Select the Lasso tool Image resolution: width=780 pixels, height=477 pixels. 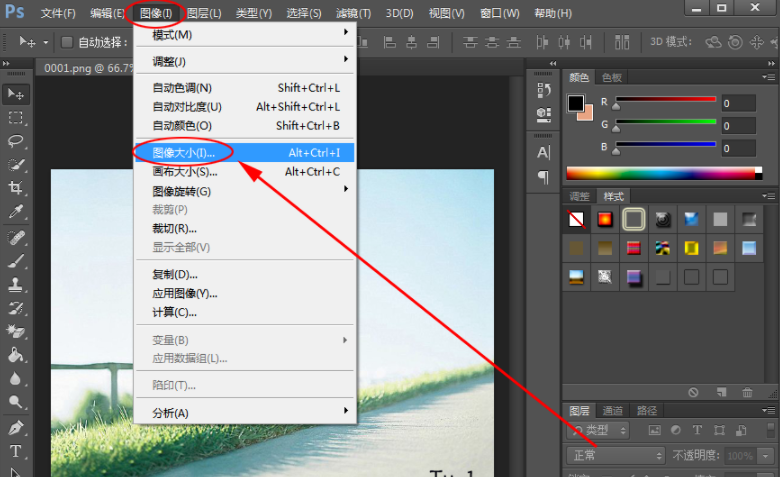[x=15, y=141]
